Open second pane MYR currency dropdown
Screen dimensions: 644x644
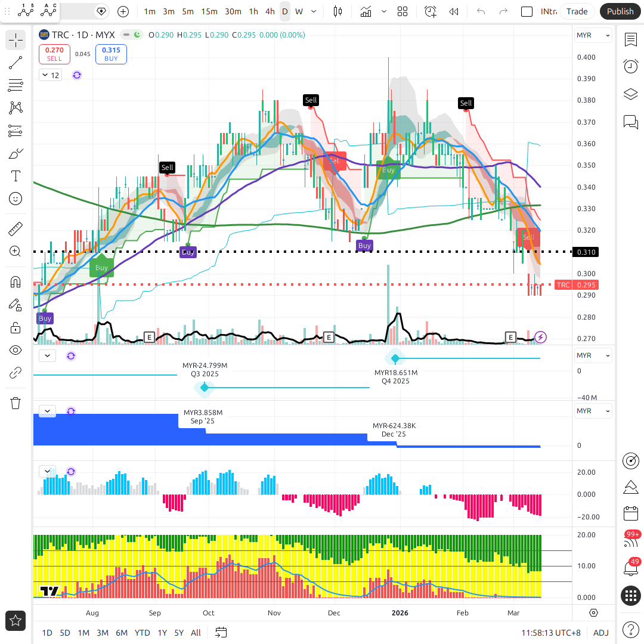593,355
